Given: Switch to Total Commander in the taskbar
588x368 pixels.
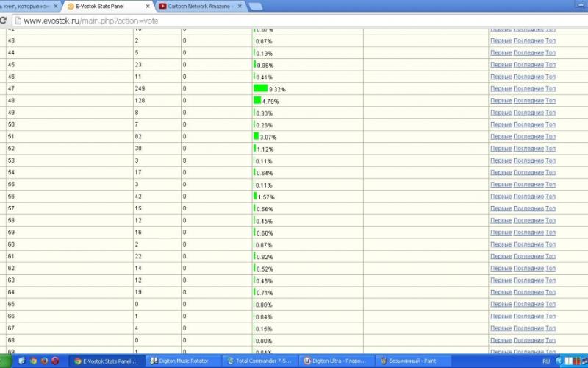Looking at the screenshot, I should tap(259, 361).
